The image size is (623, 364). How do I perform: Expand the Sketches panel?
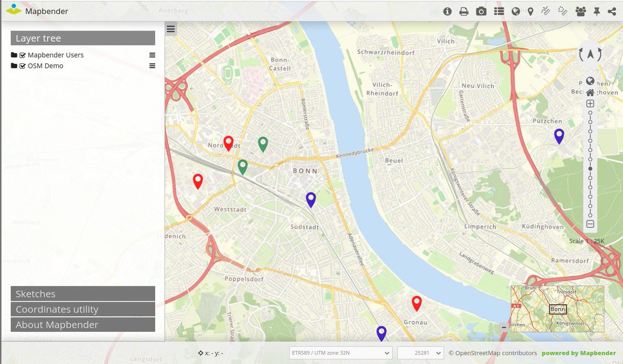pos(83,293)
